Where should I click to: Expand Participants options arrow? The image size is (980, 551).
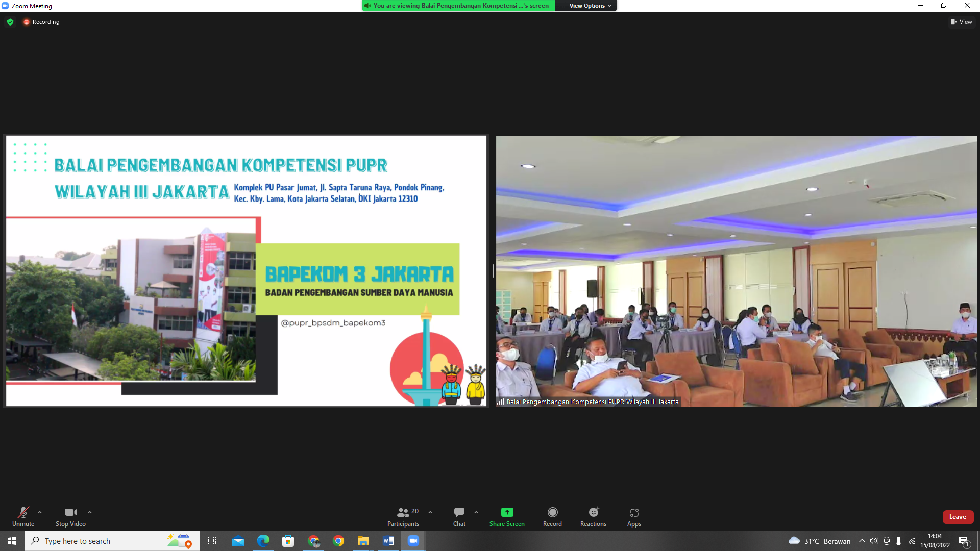click(430, 512)
